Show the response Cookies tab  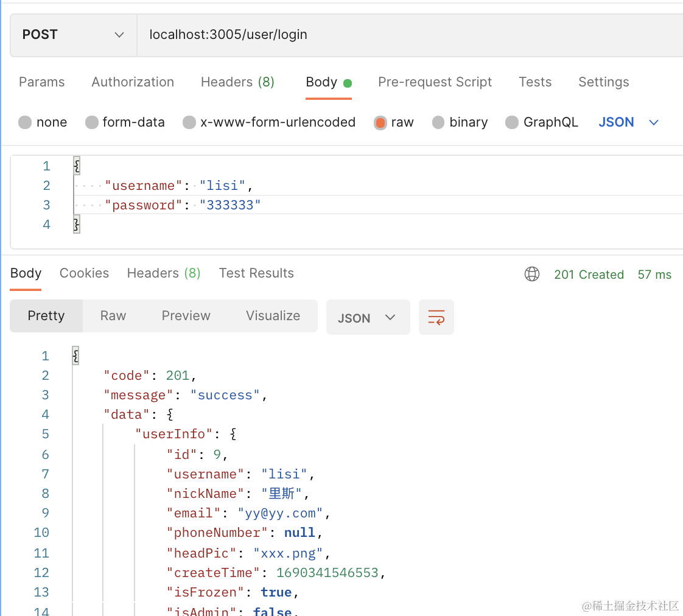tap(84, 273)
